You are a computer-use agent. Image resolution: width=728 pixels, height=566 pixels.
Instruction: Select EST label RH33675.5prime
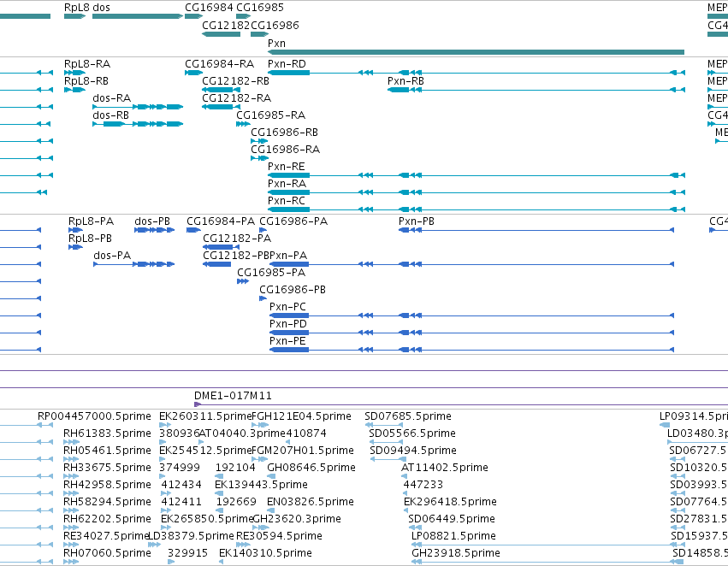(x=107, y=468)
